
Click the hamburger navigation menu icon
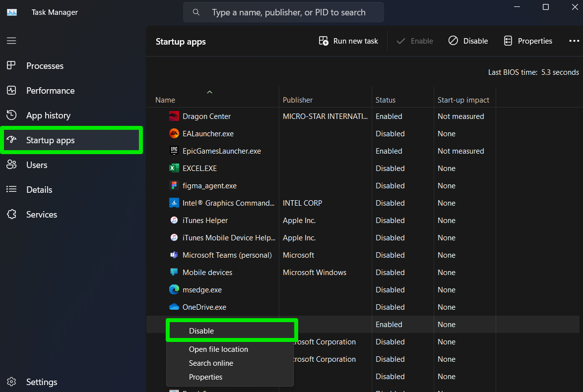click(11, 41)
